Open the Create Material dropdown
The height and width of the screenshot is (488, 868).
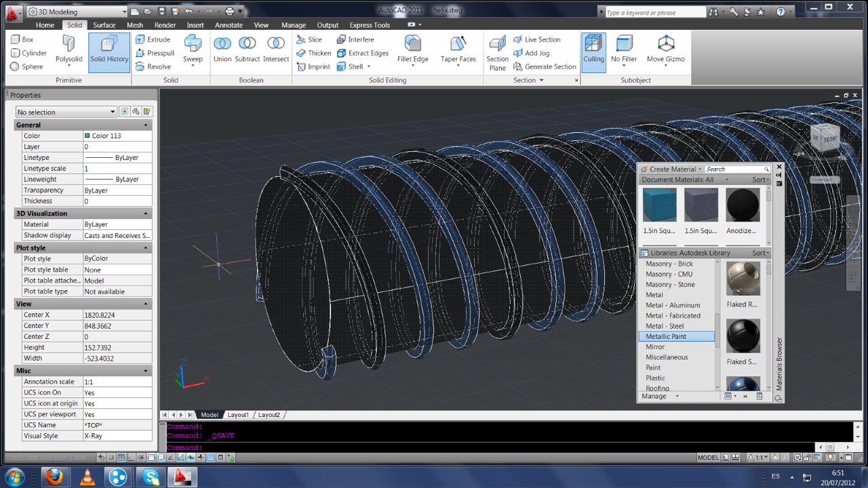coord(671,169)
